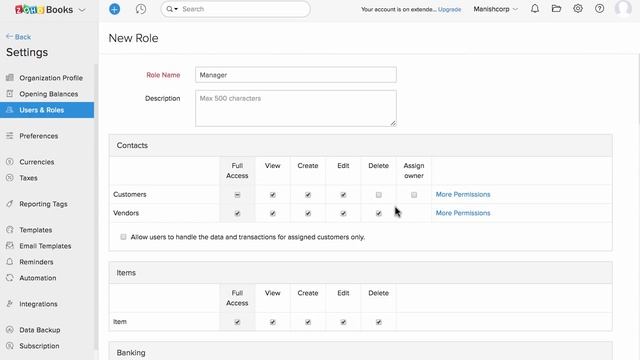Click the Zoho Books logo

(x=44, y=9)
